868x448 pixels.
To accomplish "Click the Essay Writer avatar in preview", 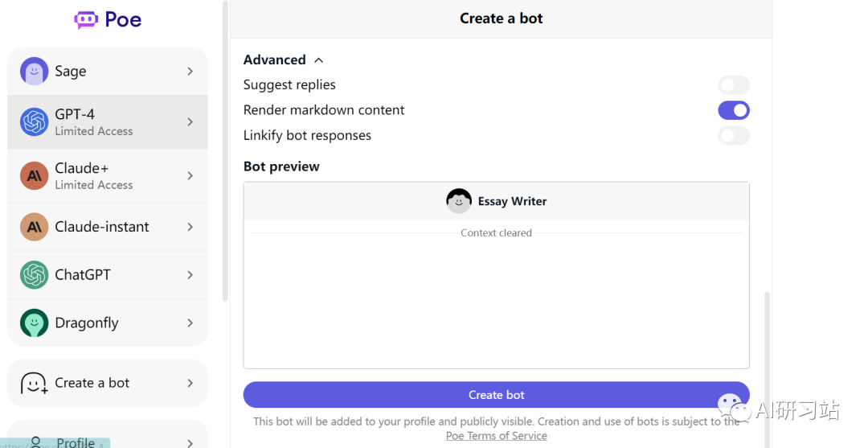I will [459, 201].
